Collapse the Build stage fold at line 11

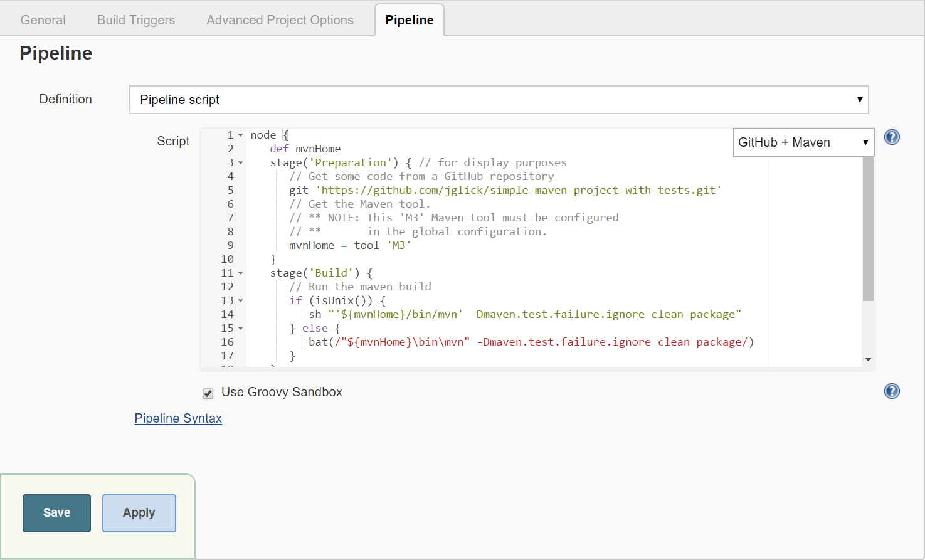pyautogui.click(x=240, y=273)
